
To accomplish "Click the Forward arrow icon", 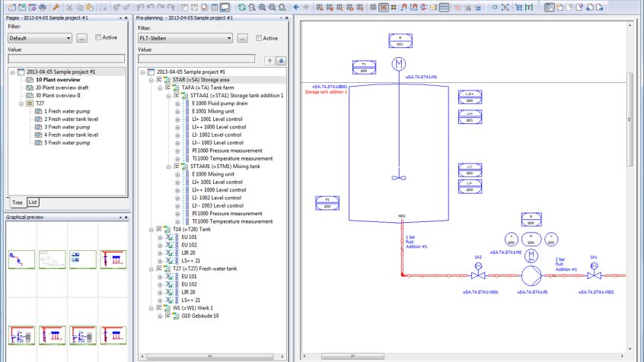I will coord(305,7).
